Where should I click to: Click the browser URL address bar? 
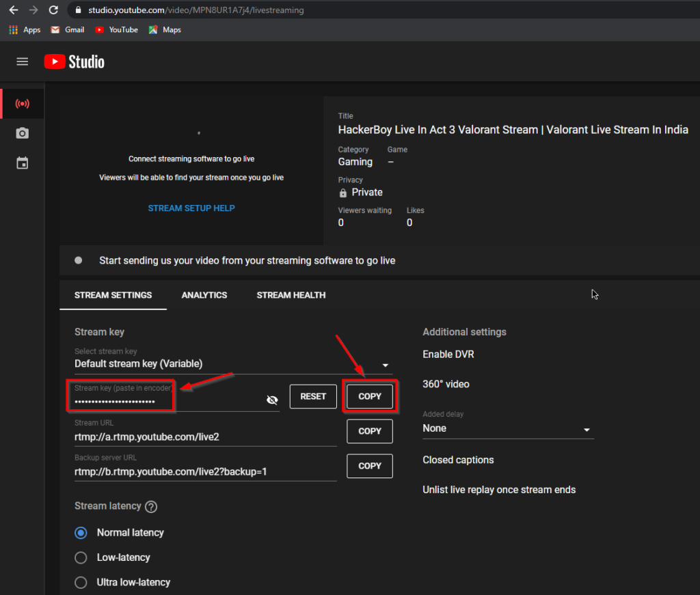tap(384, 10)
